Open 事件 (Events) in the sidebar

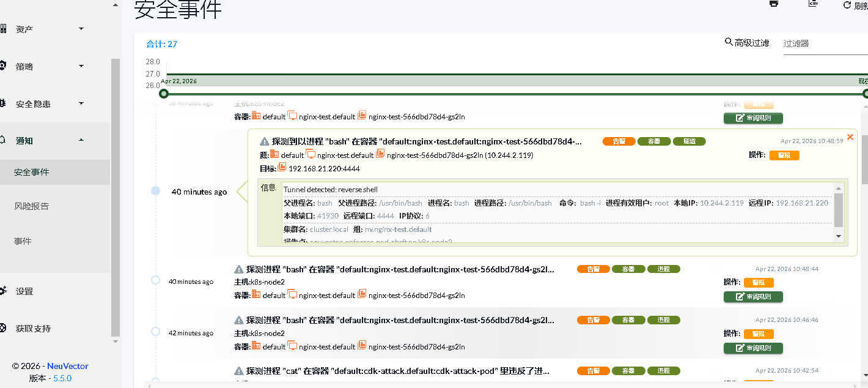click(23, 241)
